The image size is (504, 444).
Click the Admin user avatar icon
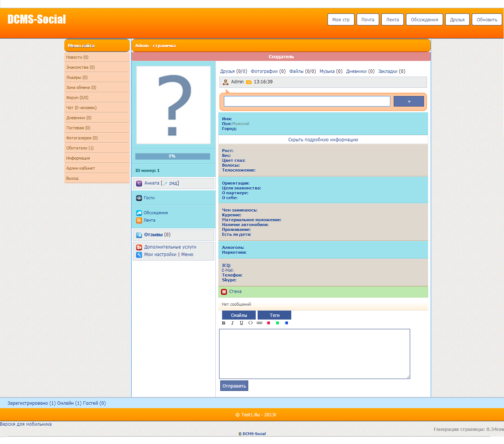225,82
